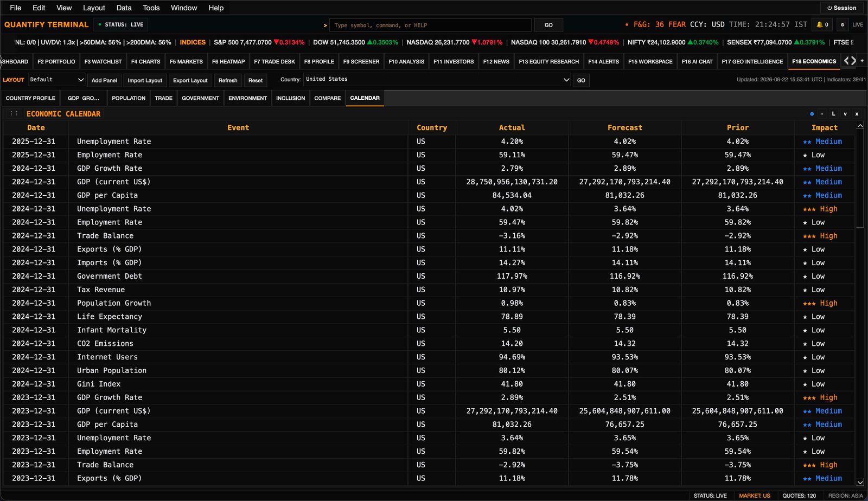Viewport: 868px width, 501px height.
Task: Click the Refresh button
Action: (228, 80)
